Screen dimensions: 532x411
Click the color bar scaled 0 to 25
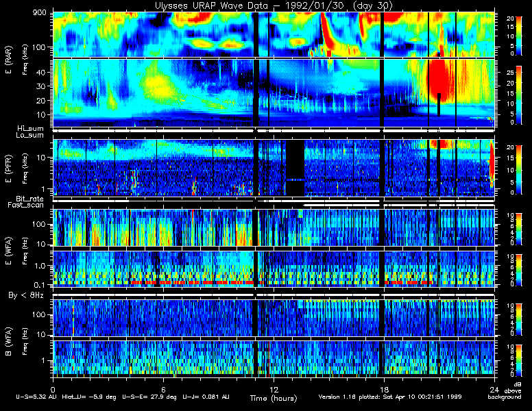tap(519, 95)
